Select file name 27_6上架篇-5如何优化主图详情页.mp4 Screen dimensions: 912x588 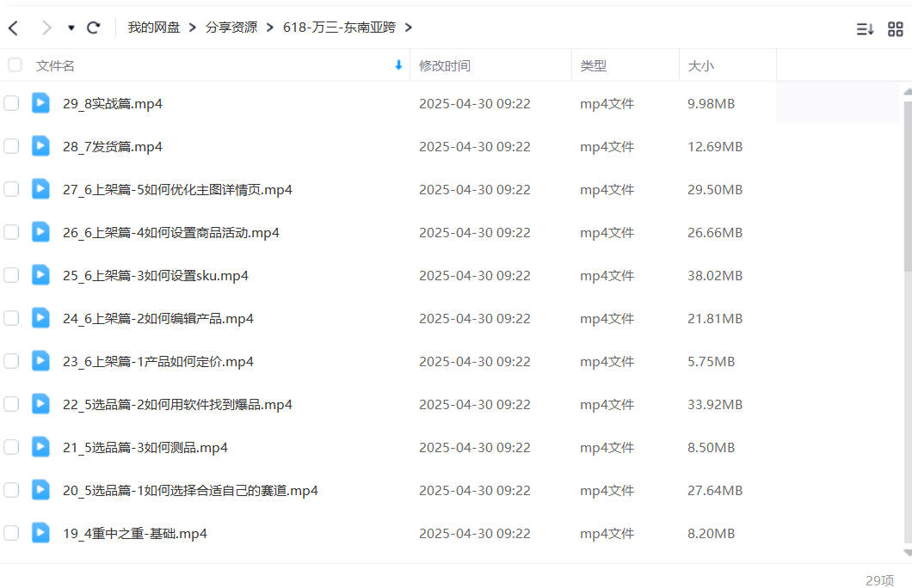pyautogui.click(x=177, y=190)
